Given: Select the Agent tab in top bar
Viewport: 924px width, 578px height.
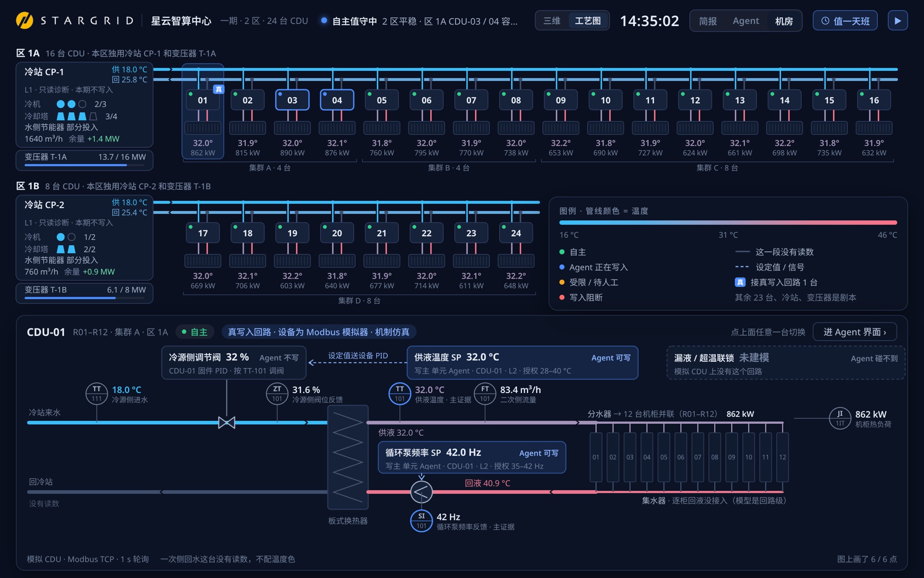Looking at the screenshot, I should coord(746,21).
